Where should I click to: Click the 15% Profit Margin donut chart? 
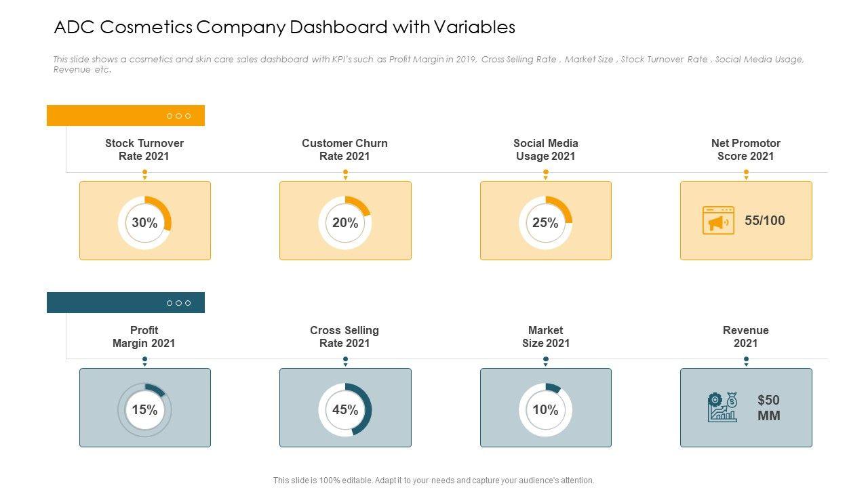point(144,410)
